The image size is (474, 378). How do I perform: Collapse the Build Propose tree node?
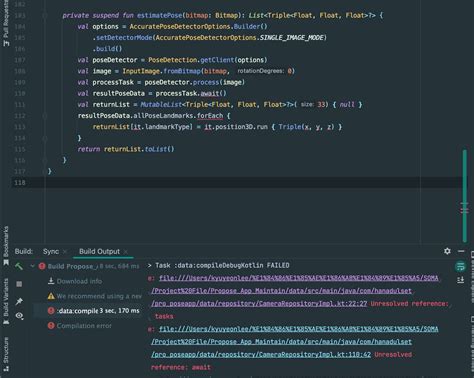tap(32, 266)
